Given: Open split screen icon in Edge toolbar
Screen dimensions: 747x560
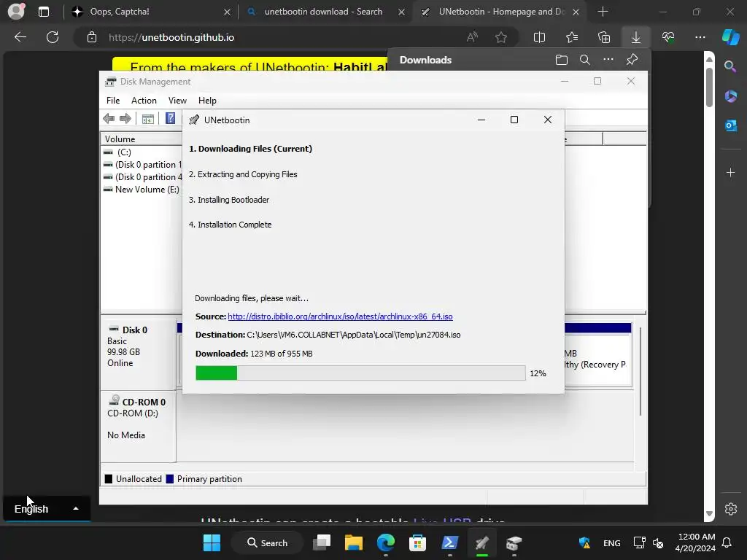Looking at the screenshot, I should coord(539,37).
